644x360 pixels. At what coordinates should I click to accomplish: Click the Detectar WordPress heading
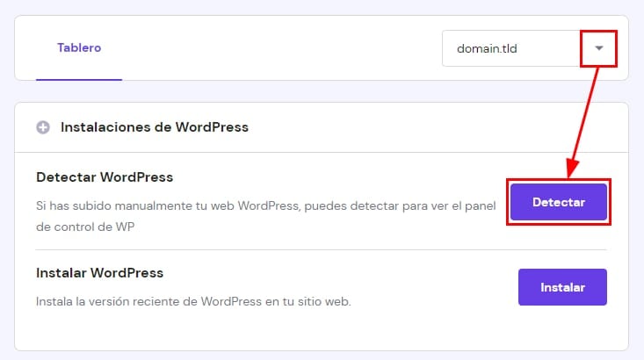coord(105,177)
